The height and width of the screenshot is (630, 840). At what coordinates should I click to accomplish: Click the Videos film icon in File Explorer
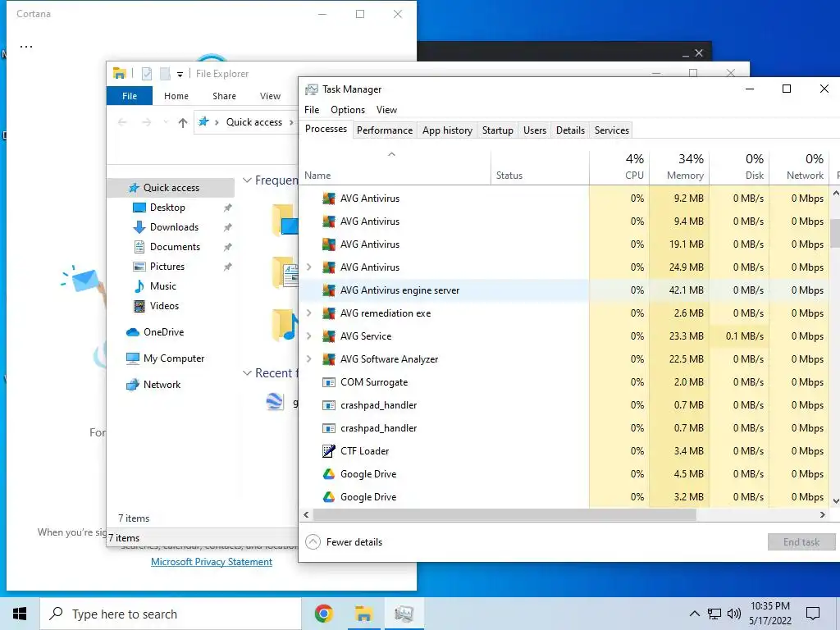[x=139, y=306]
